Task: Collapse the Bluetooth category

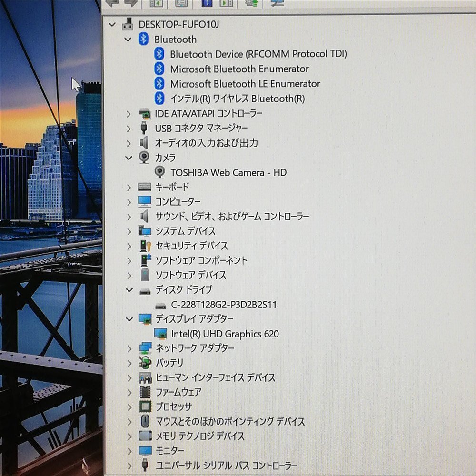Action: [128, 40]
